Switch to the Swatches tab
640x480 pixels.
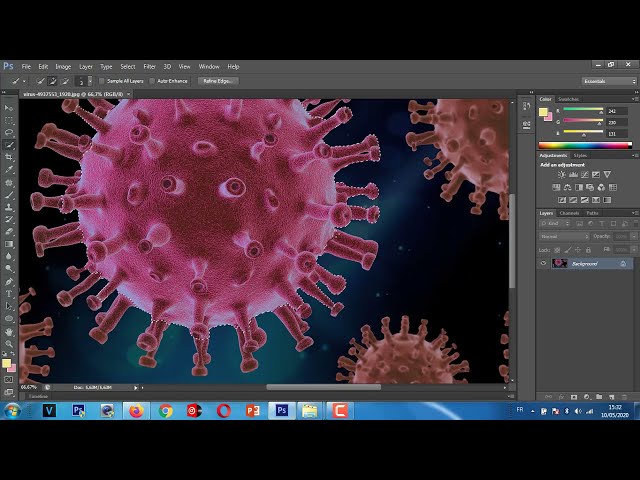(x=569, y=99)
